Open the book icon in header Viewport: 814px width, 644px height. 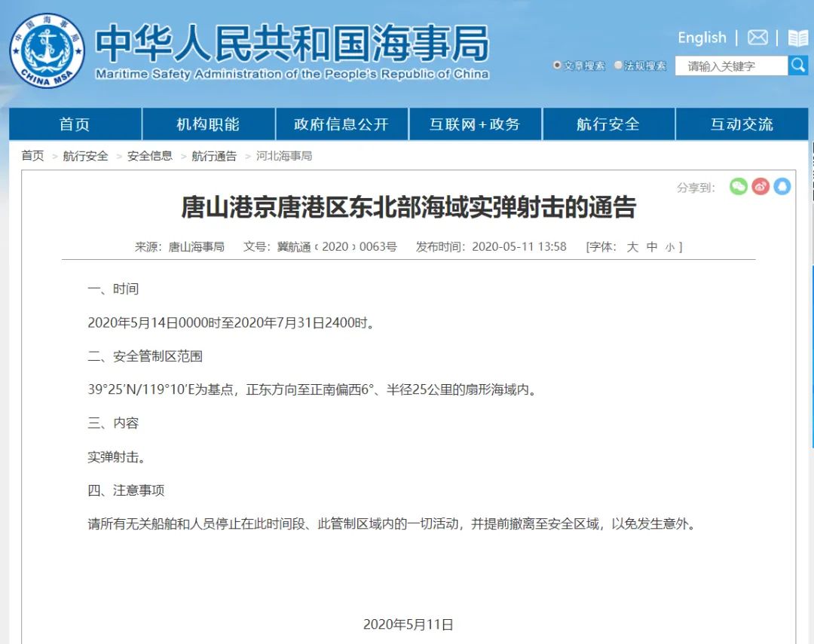click(798, 38)
